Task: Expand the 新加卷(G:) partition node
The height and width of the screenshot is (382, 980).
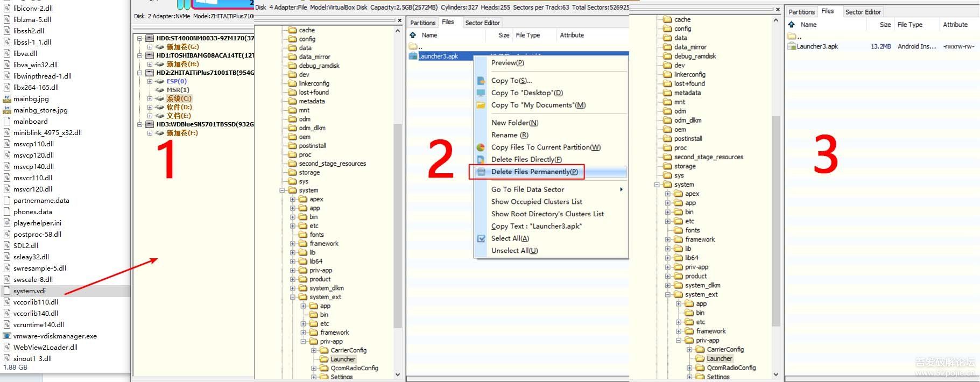Action: pyautogui.click(x=150, y=47)
